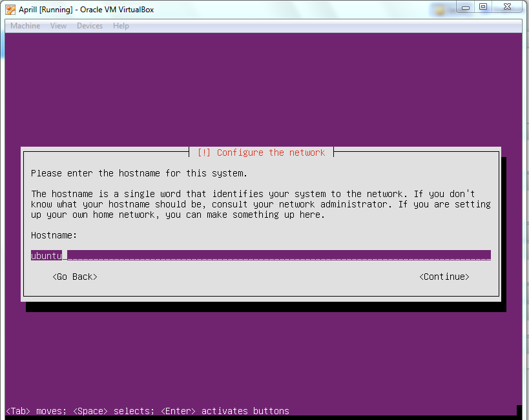Click 'Please enter the hostname for this system.' text

click(139, 173)
